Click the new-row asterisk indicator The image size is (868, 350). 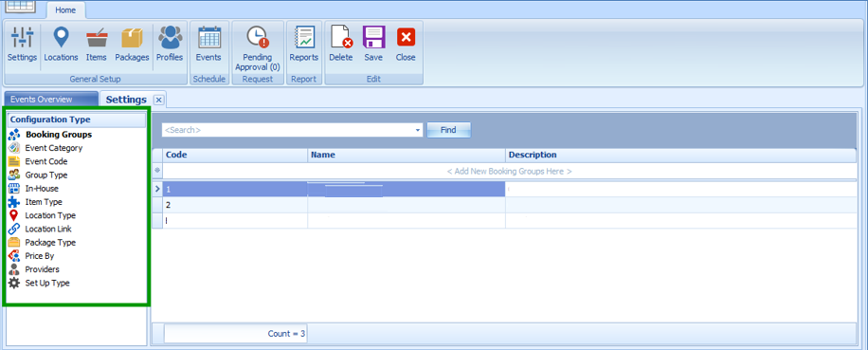157,171
